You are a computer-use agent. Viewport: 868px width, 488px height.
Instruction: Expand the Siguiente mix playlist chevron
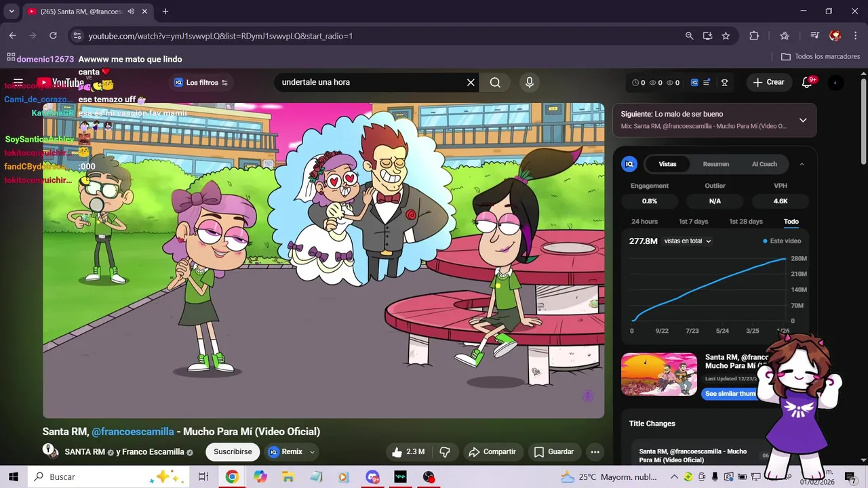[803, 120]
